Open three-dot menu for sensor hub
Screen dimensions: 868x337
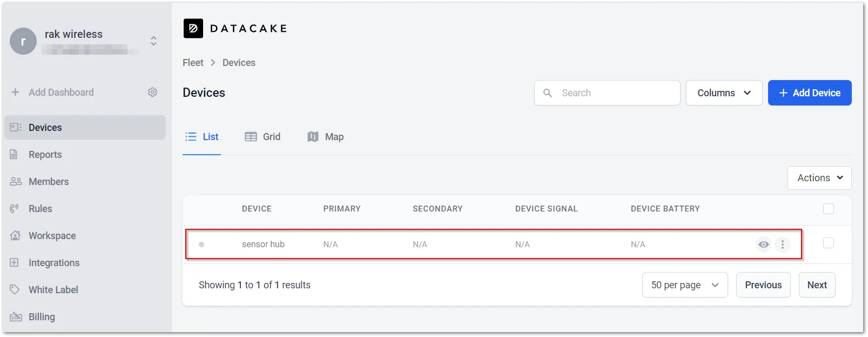[783, 245]
